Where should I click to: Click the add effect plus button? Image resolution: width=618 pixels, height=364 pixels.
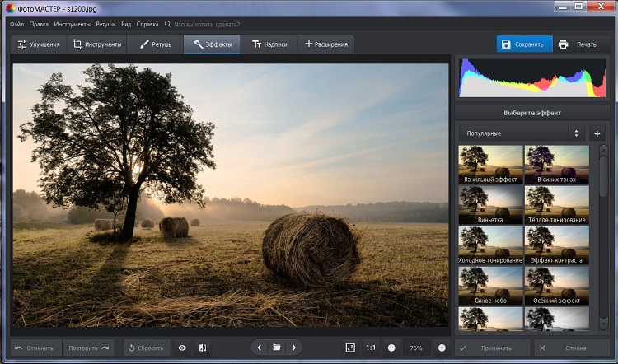(597, 133)
